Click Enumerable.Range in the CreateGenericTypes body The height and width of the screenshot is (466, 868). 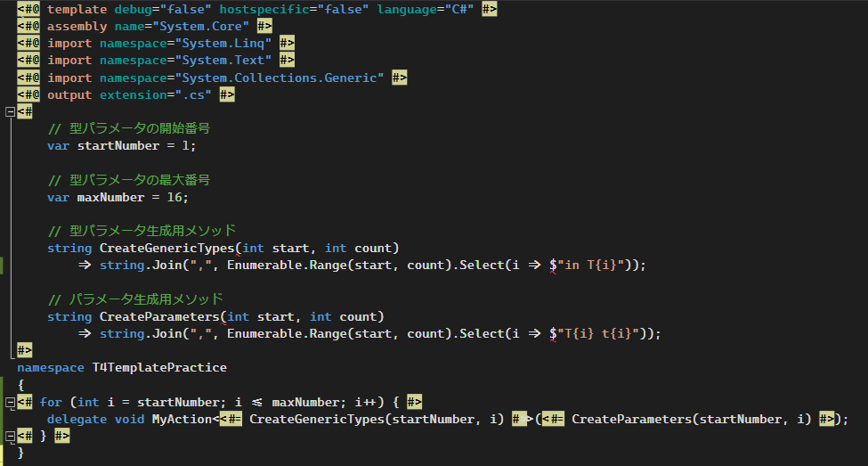[x=287, y=265]
